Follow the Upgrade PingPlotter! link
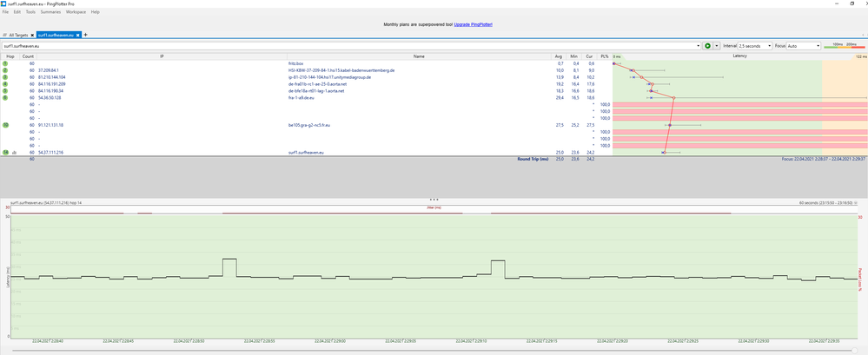 pos(474,25)
